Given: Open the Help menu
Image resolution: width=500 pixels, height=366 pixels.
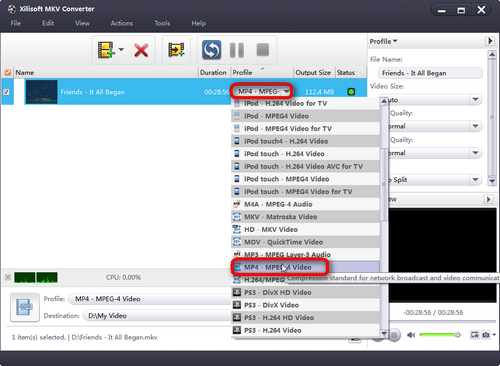Looking at the screenshot, I should (x=198, y=23).
